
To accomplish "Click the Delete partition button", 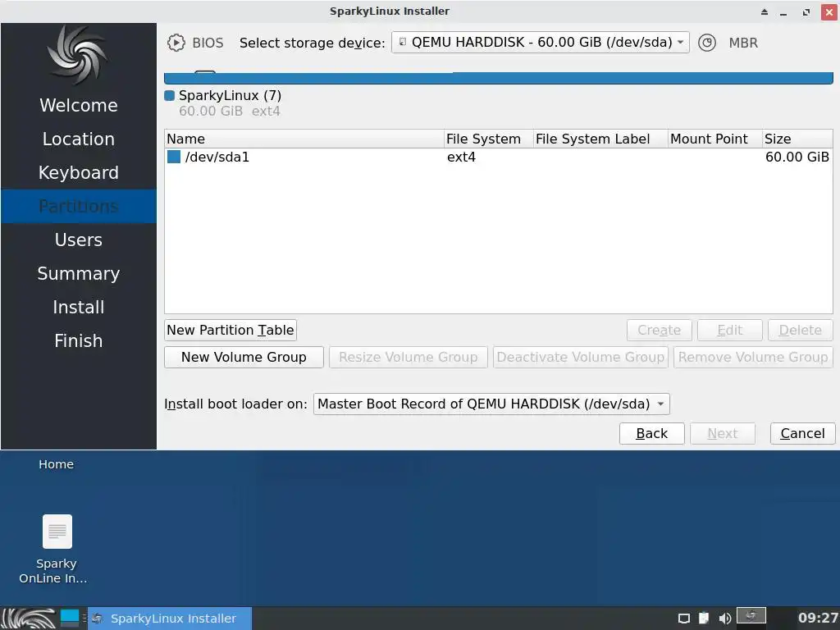I will (x=801, y=330).
